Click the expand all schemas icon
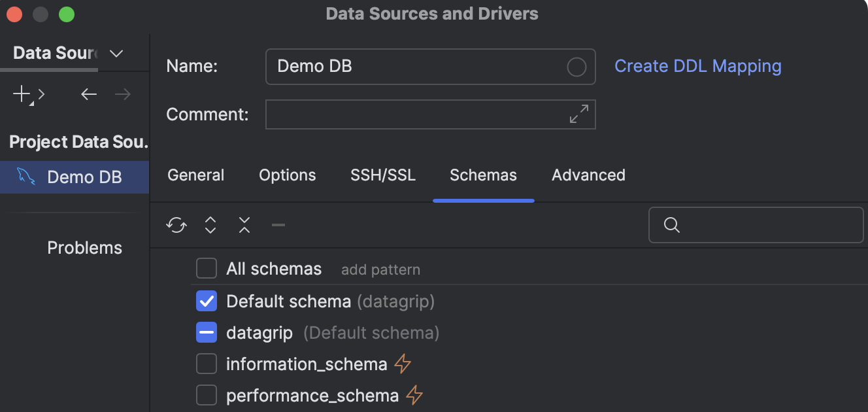 [x=210, y=224]
